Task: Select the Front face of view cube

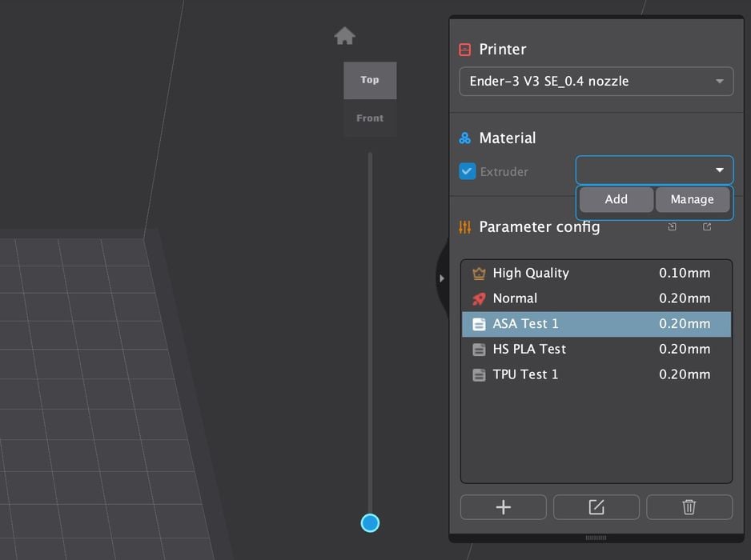Action: pos(370,118)
